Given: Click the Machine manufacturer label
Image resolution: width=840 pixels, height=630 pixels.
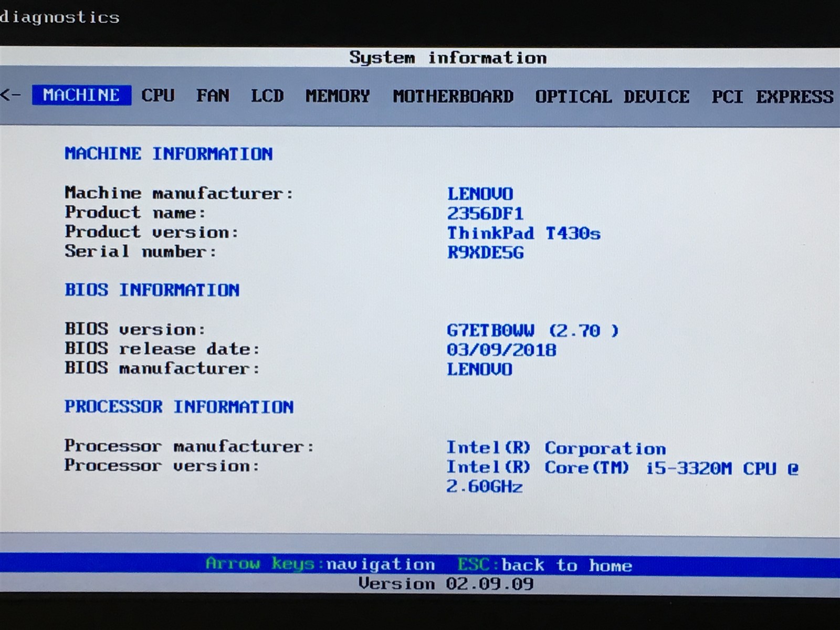Looking at the screenshot, I should [179, 193].
